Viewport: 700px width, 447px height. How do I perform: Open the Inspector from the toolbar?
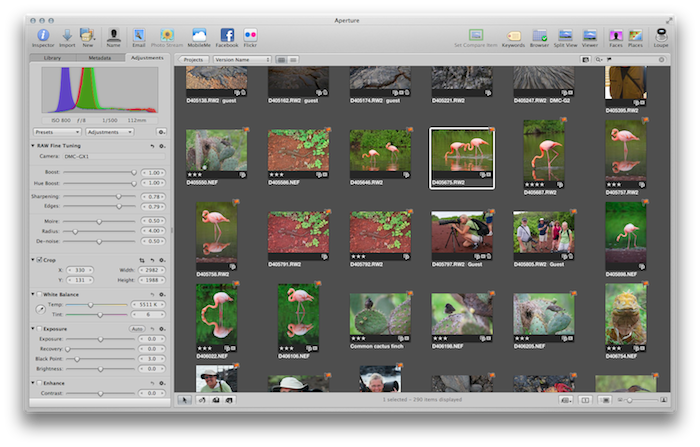[43, 36]
